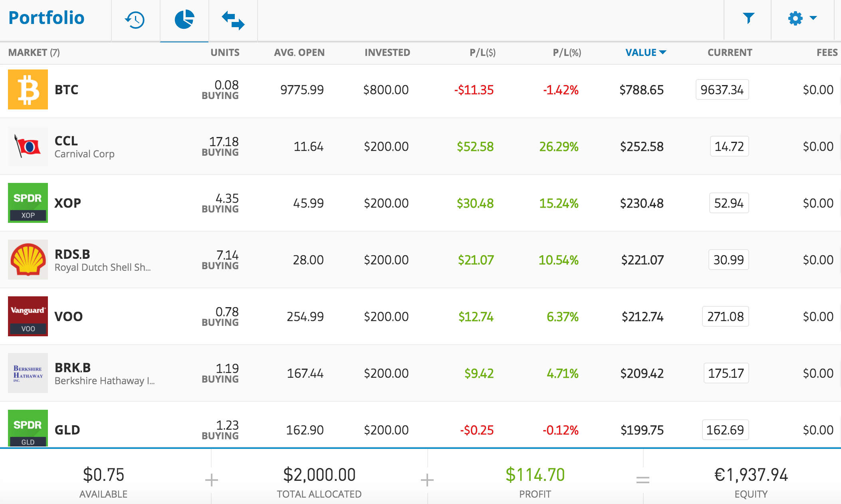The width and height of the screenshot is (841, 504).
Task: Click the Portfolio title
Action: [x=46, y=18]
